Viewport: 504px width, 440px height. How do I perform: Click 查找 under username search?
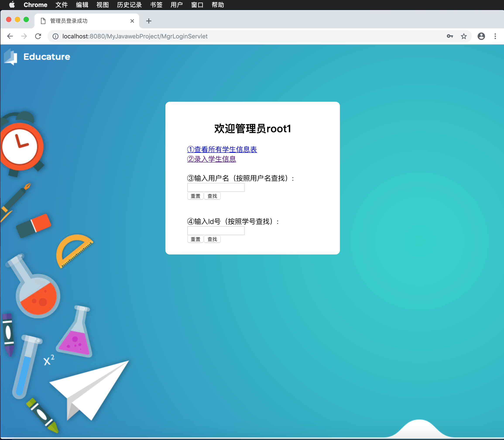[212, 196]
